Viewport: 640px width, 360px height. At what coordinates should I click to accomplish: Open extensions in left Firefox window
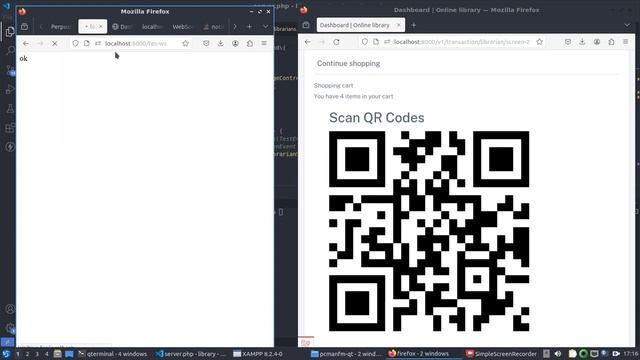[x=250, y=43]
